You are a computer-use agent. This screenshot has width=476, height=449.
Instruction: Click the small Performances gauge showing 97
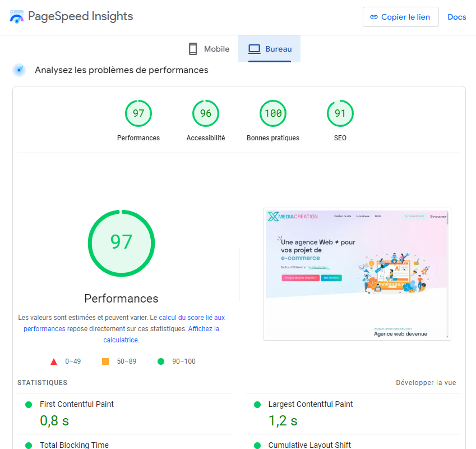click(138, 114)
